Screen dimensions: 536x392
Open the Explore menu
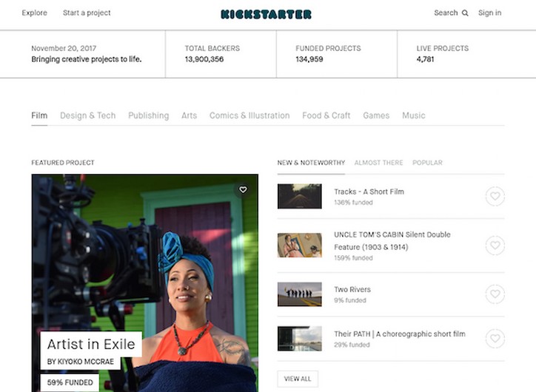(35, 13)
